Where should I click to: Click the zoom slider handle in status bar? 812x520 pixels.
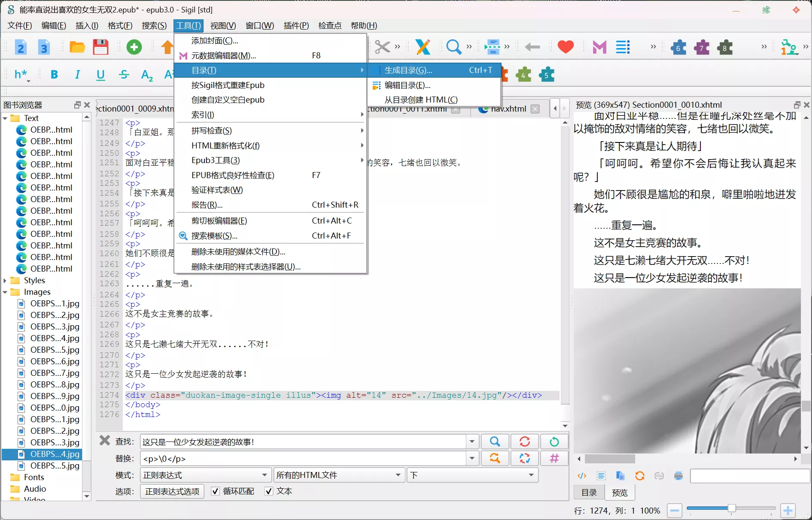731,508
